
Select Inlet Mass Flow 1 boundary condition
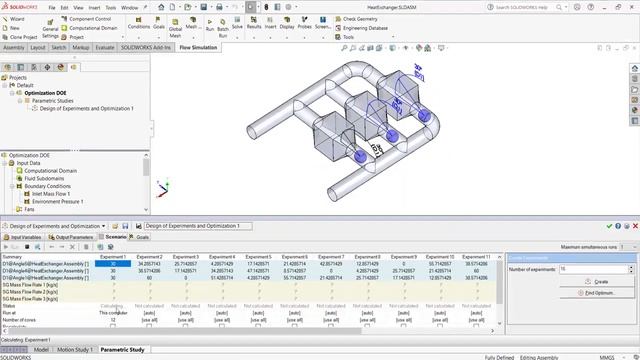(47, 194)
